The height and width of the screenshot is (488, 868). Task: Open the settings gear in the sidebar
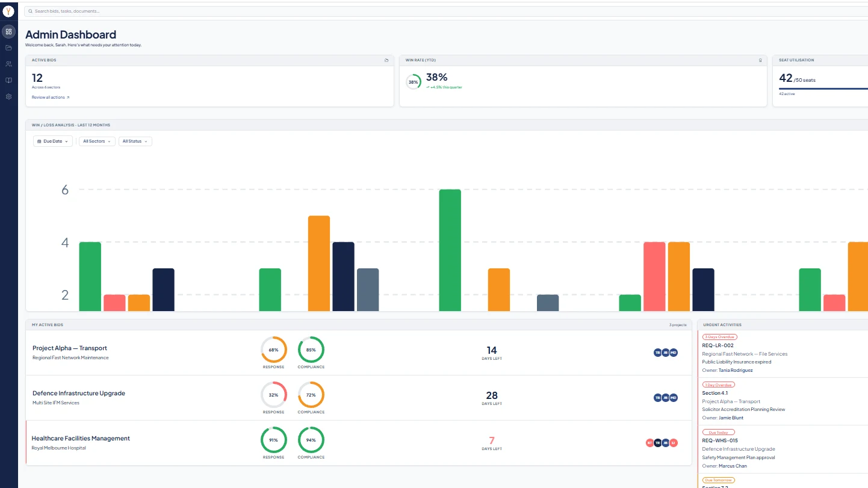(8, 96)
